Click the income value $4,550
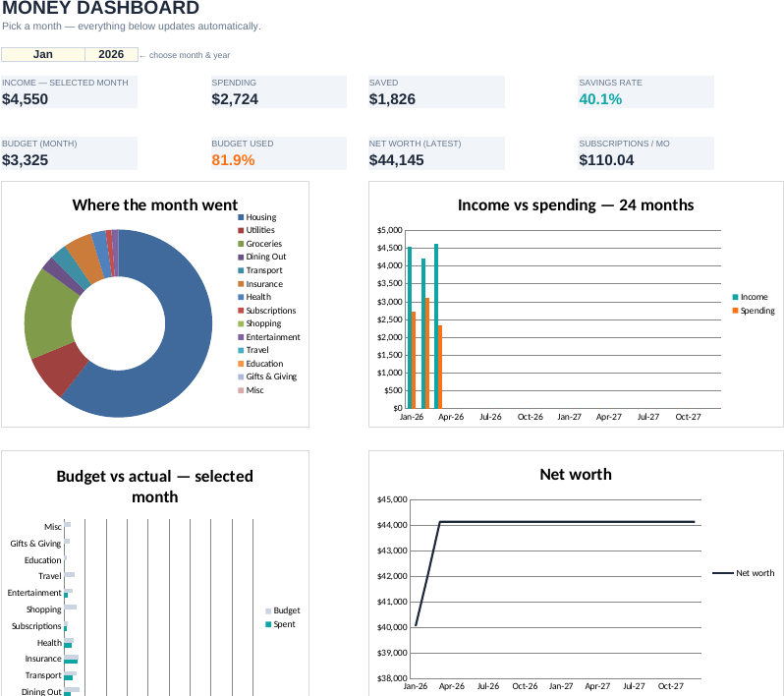 click(25, 99)
